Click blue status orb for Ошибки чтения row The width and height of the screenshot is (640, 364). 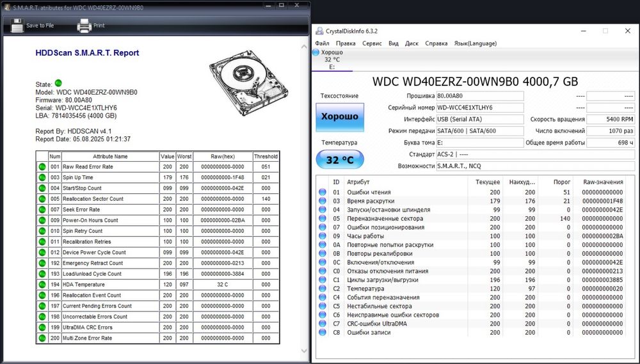[323, 192]
